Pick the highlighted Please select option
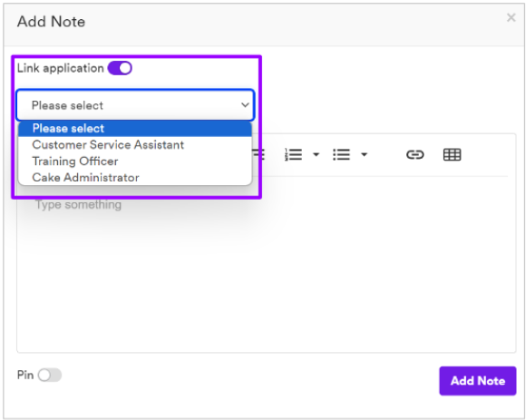This screenshot has width=526, height=420. tap(135, 129)
